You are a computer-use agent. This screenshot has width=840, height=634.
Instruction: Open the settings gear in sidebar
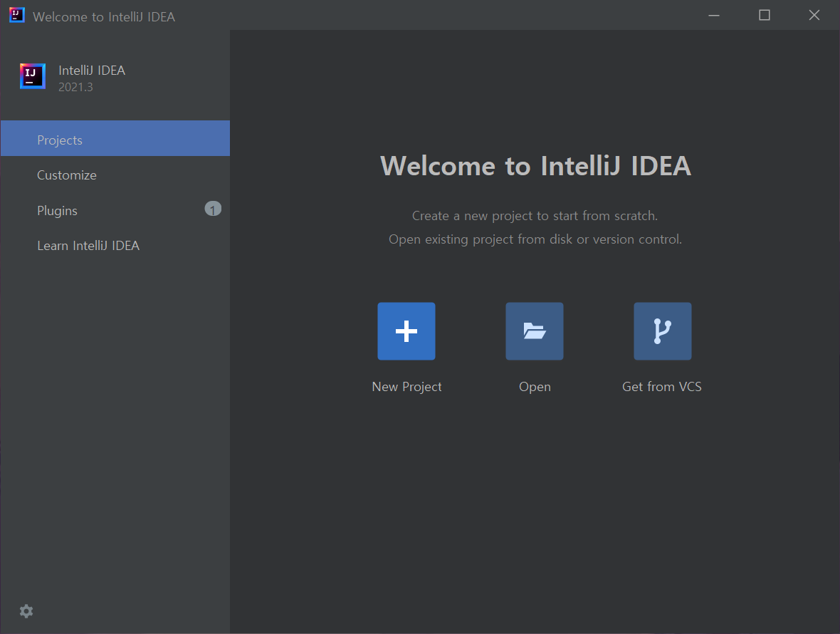pyautogui.click(x=26, y=611)
